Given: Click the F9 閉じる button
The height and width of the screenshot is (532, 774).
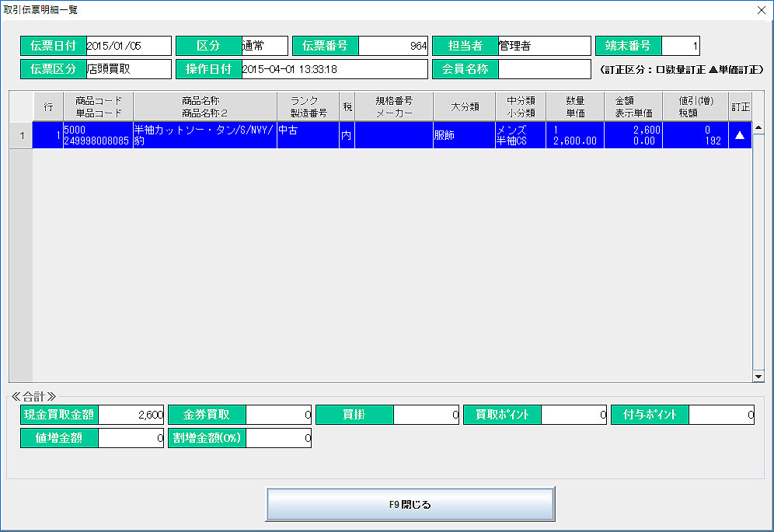Looking at the screenshot, I should (x=410, y=505).
